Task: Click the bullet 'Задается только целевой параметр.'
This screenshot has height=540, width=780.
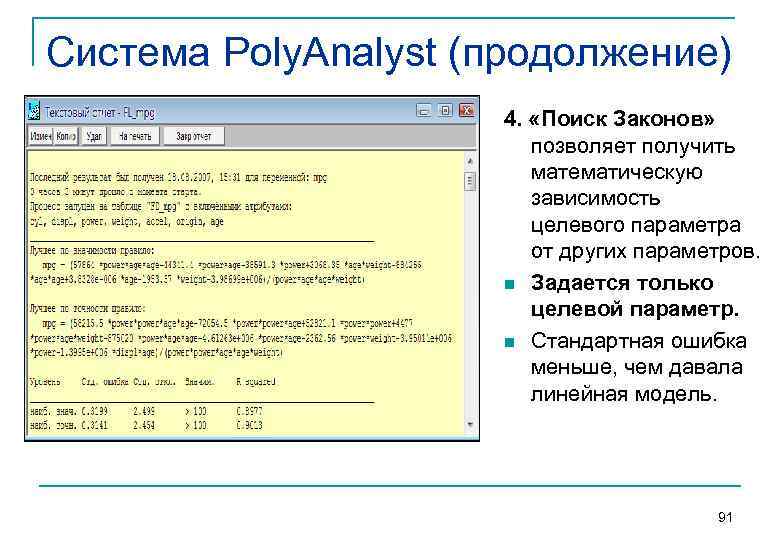Action: (x=634, y=296)
